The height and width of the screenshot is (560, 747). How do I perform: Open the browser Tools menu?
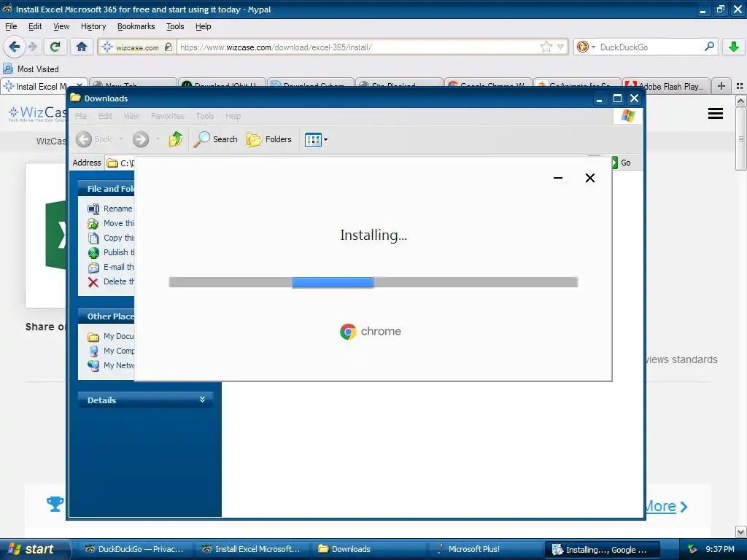(175, 26)
